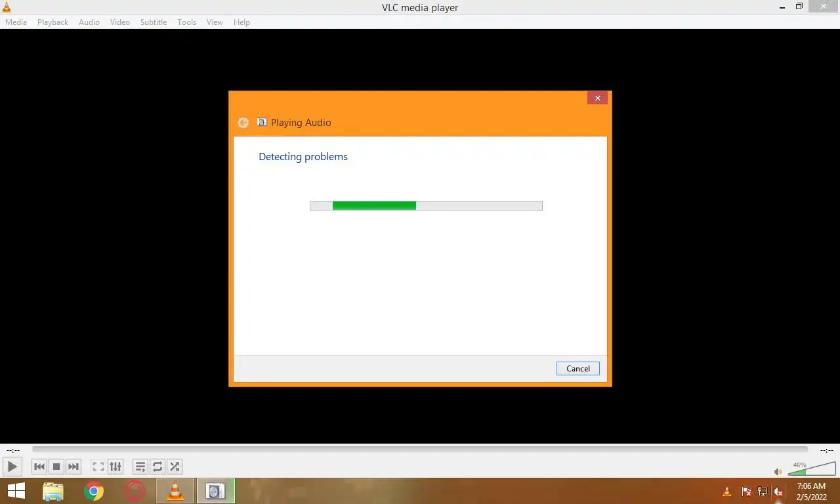Click the detecting problems progress bar

coord(426,205)
